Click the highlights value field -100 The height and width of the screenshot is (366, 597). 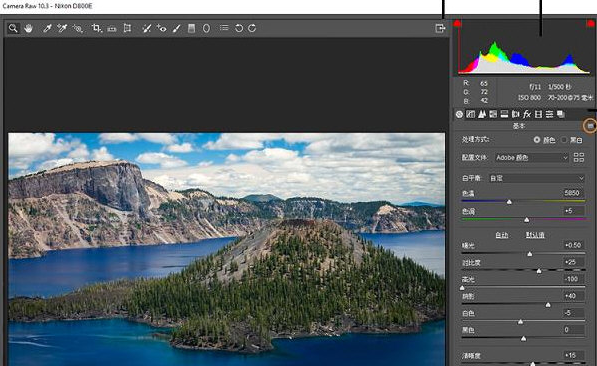point(573,279)
